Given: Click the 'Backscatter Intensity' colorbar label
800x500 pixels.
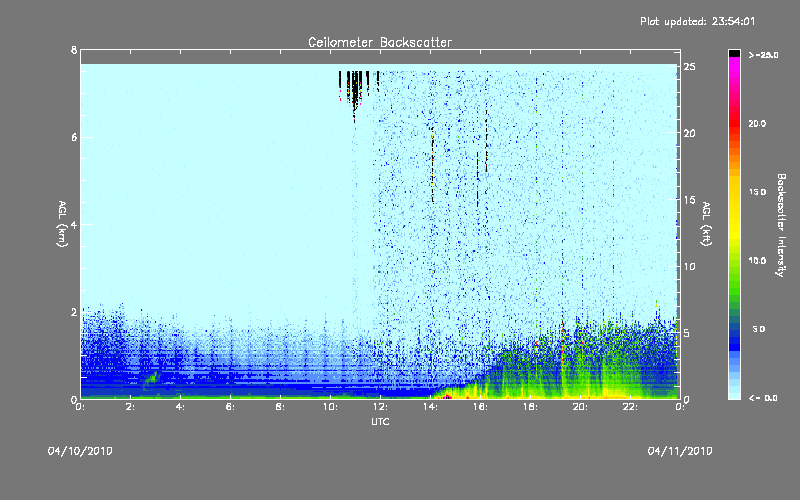Looking at the screenshot, I should point(780,225).
